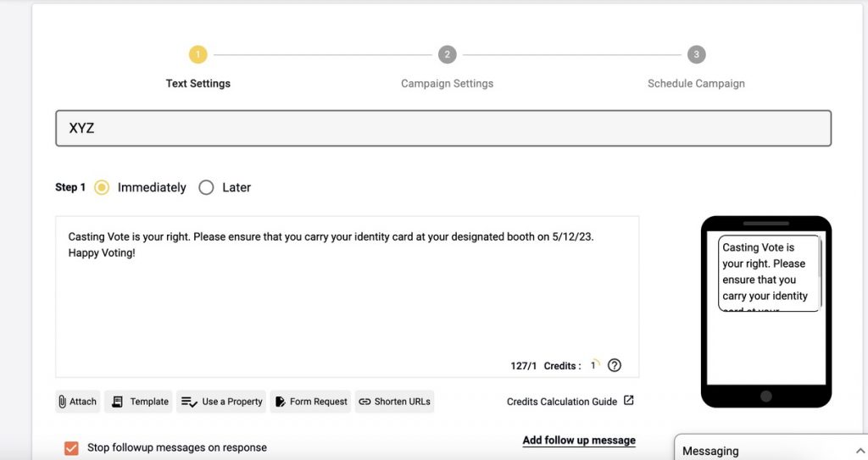Click the Form Request icon
The width and height of the screenshot is (868, 460).
(281, 402)
